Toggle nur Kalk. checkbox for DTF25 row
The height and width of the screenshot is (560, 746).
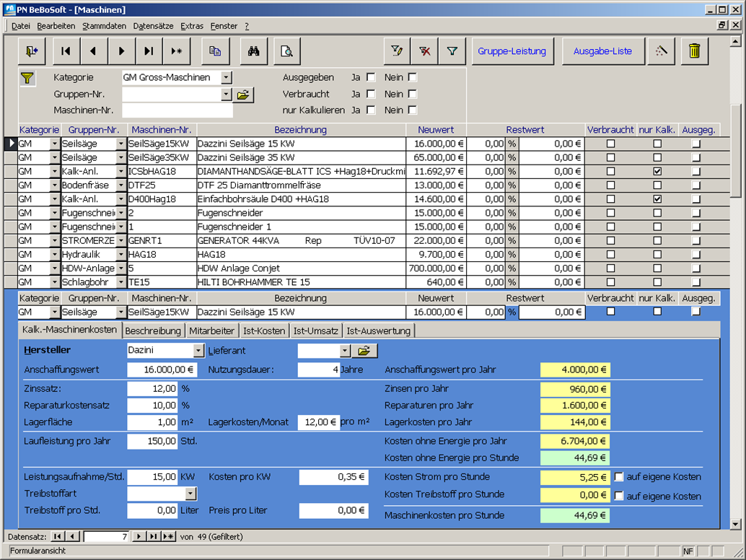tap(657, 185)
